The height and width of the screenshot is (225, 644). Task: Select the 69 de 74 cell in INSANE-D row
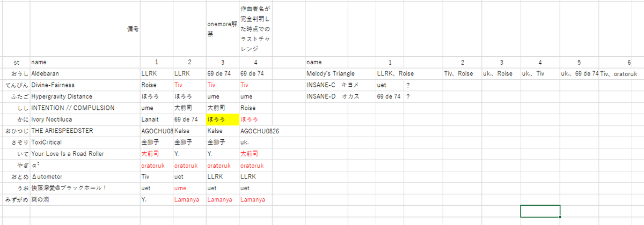coord(390,96)
